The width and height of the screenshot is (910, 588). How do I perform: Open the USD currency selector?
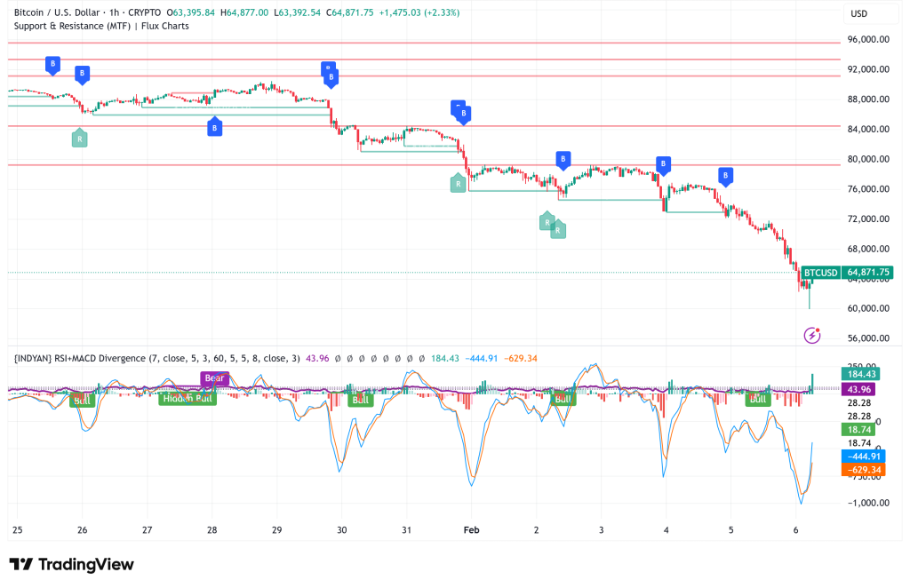point(858,13)
